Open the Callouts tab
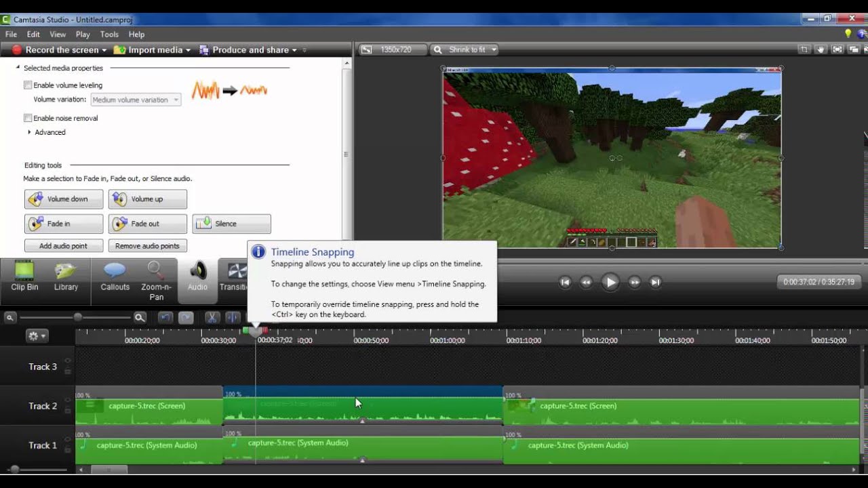This screenshot has width=868, height=488. (x=115, y=277)
